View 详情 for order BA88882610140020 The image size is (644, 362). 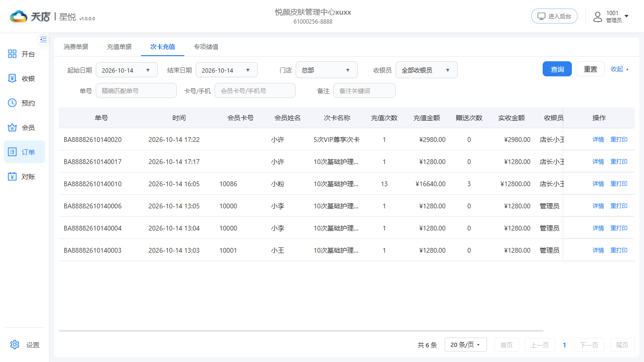pyautogui.click(x=598, y=140)
